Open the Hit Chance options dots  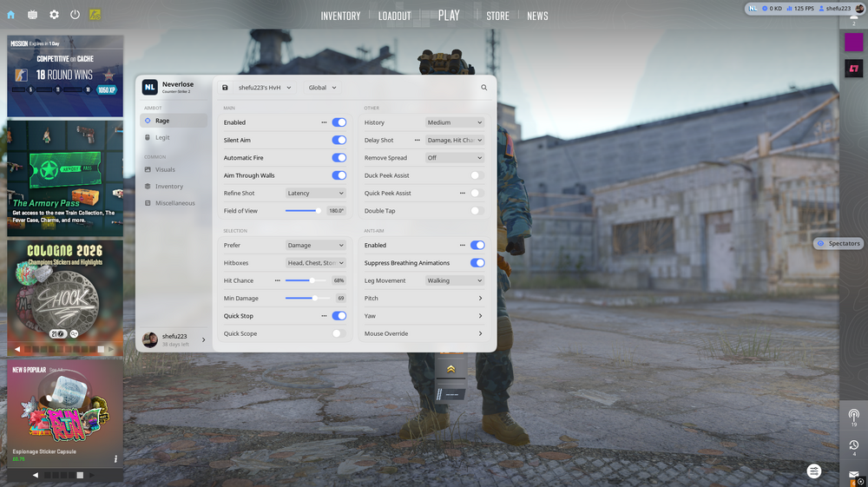[278, 280]
